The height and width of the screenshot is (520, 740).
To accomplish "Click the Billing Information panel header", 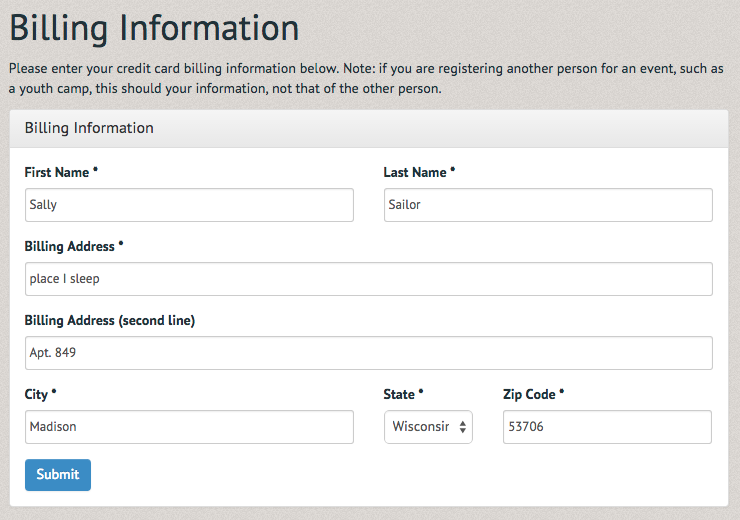I will coord(369,128).
